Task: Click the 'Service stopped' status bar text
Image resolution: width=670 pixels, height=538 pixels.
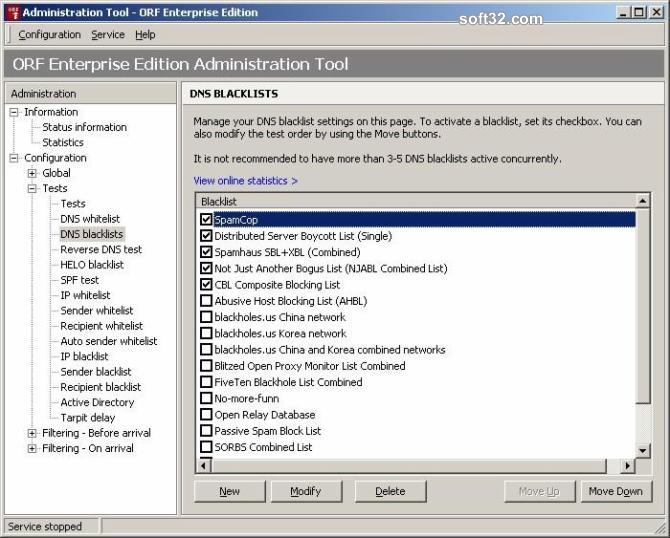Action: pos(45,526)
